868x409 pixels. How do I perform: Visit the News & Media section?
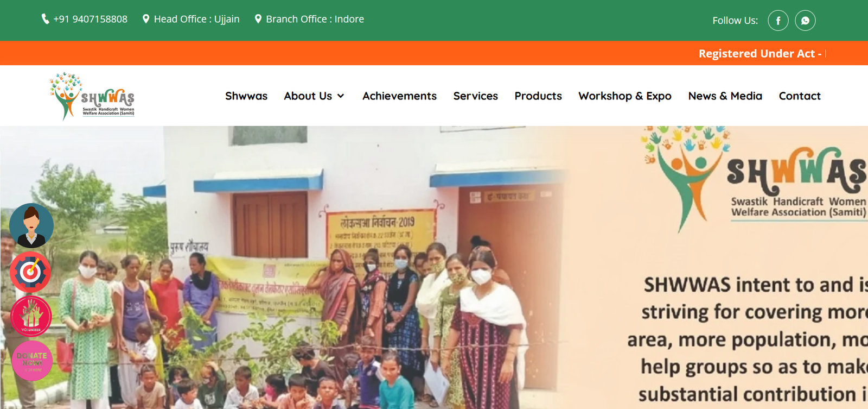point(725,96)
